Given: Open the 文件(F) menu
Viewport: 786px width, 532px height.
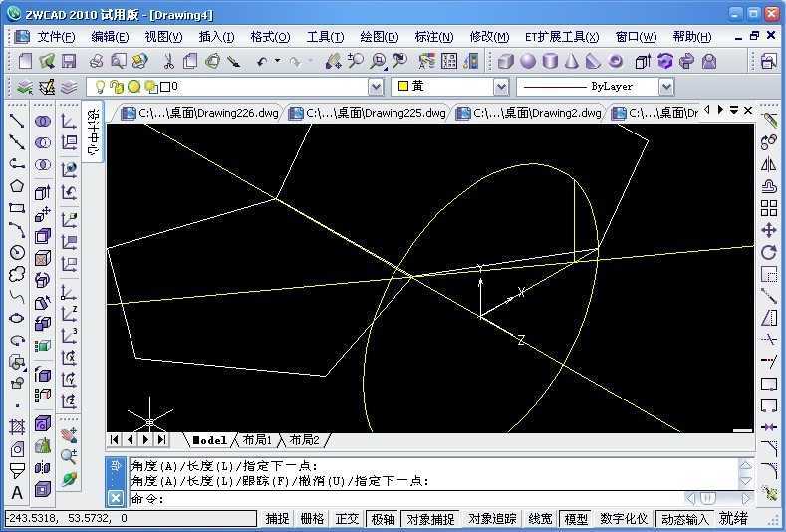Looking at the screenshot, I should point(56,37).
